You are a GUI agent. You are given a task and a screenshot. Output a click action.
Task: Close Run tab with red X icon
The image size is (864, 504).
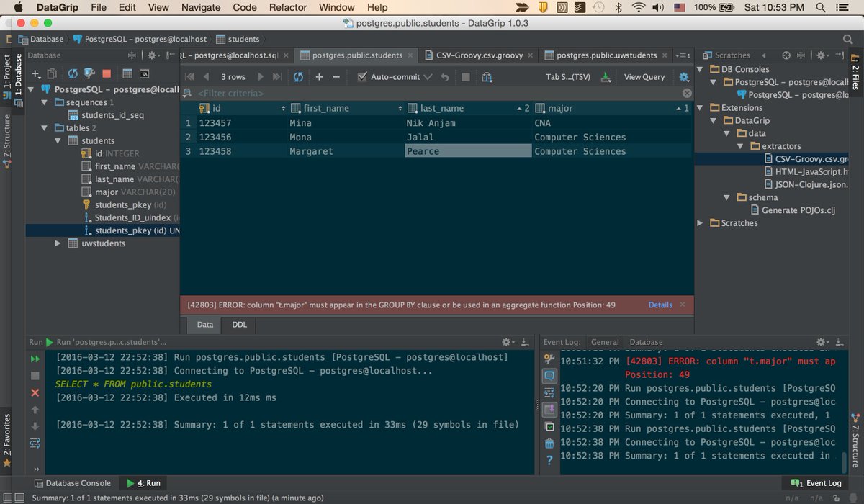(35, 392)
